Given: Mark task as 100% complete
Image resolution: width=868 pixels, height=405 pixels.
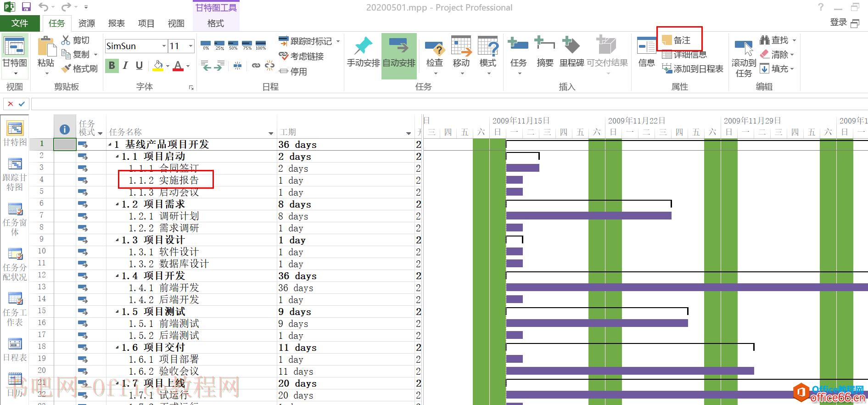Looking at the screenshot, I should click(x=261, y=45).
